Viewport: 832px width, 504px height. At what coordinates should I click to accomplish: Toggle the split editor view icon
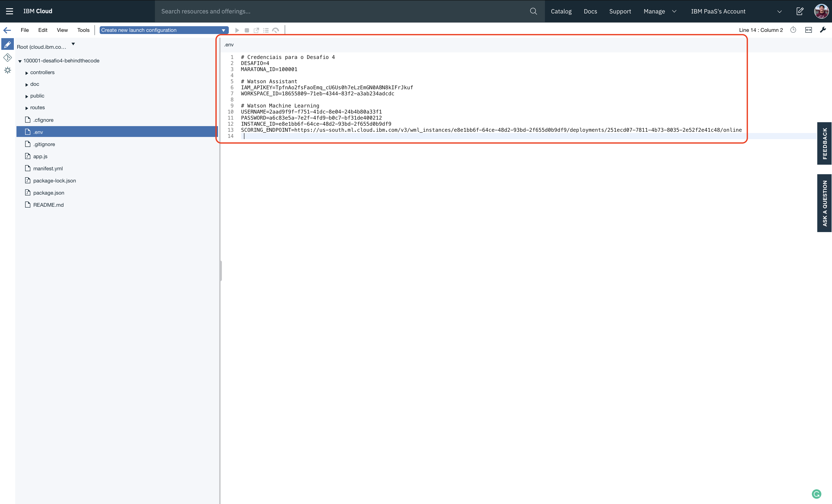[808, 30]
